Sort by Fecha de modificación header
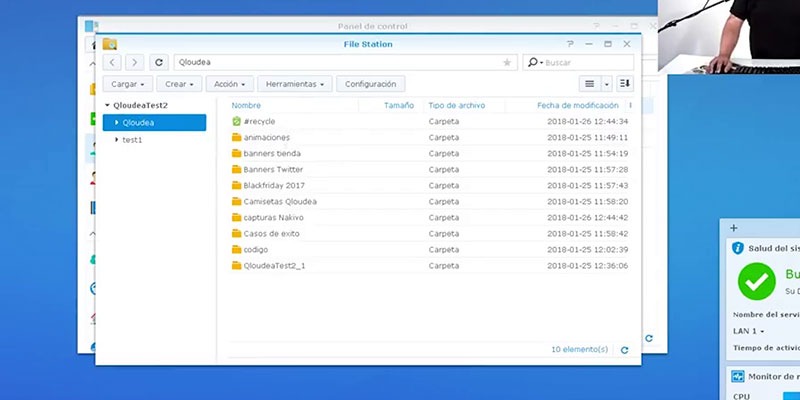800x400 pixels. coord(578,106)
